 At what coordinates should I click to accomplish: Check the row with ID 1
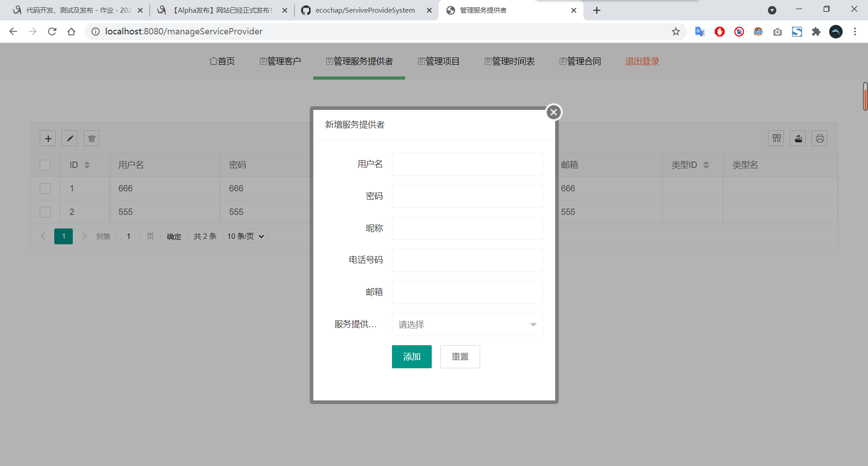pyautogui.click(x=45, y=189)
